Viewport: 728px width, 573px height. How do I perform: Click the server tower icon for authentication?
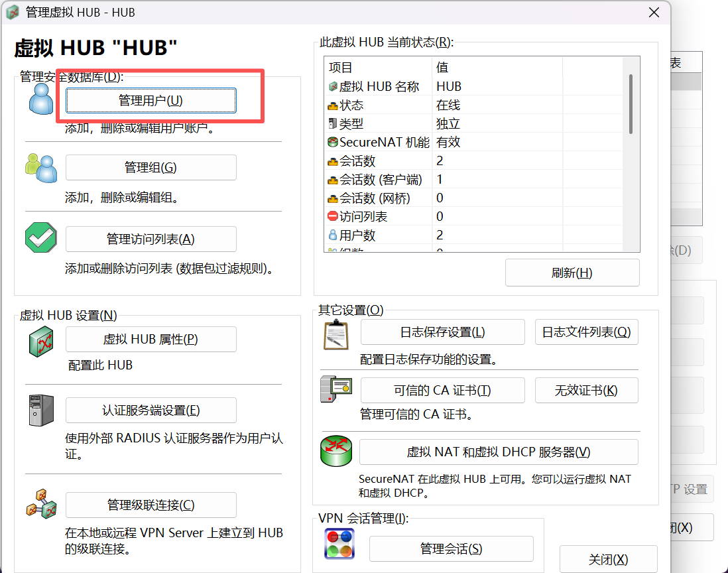(41, 411)
